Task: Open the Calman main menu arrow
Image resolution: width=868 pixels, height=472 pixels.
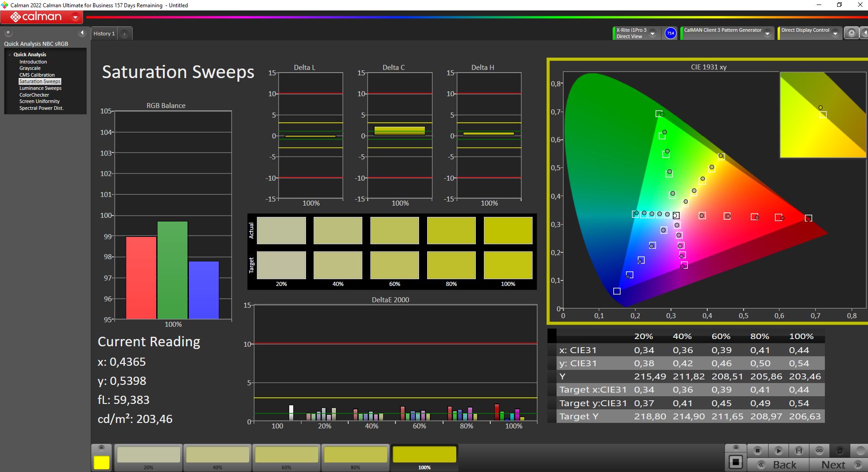Action: click(75, 17)
